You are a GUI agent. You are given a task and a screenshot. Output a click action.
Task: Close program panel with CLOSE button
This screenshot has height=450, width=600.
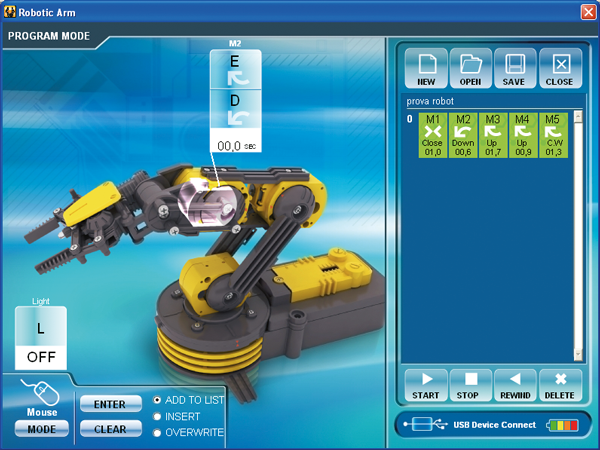[560, 68]
